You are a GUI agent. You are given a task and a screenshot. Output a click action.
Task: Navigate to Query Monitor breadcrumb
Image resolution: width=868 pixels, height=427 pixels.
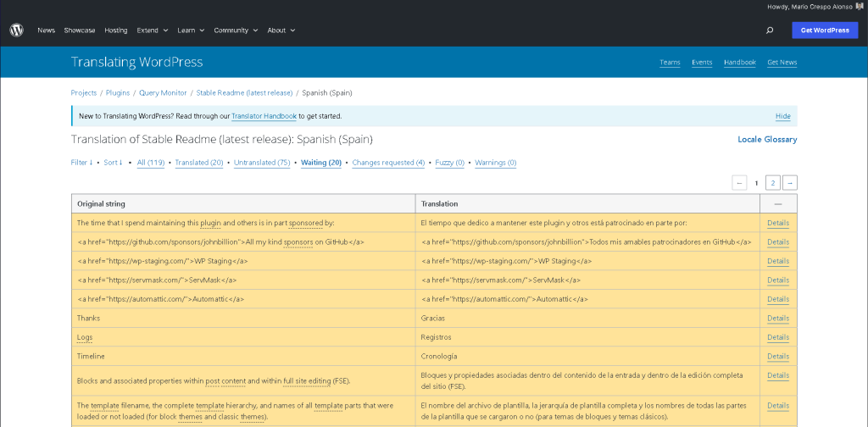click(x=163, y=93)
